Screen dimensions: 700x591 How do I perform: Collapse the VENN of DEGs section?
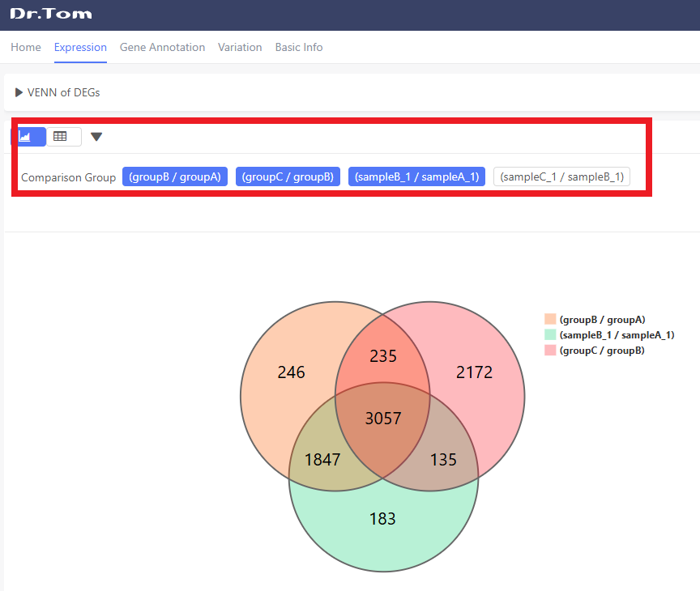tap(19, 92)
